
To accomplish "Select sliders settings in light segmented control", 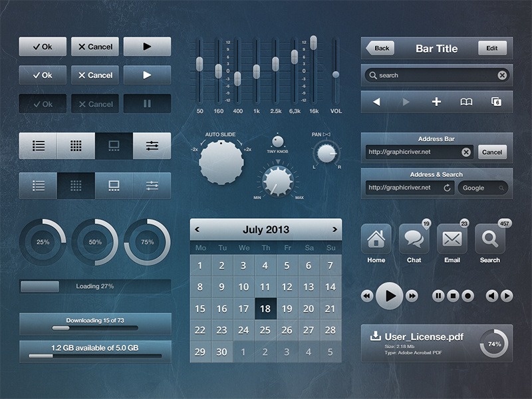I will [152, 146].
